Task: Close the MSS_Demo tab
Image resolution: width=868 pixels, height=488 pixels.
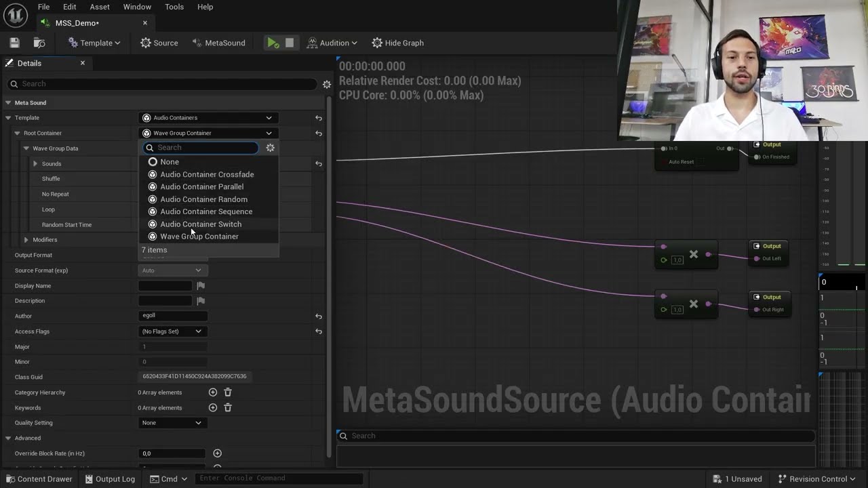Action: (145, 23)
